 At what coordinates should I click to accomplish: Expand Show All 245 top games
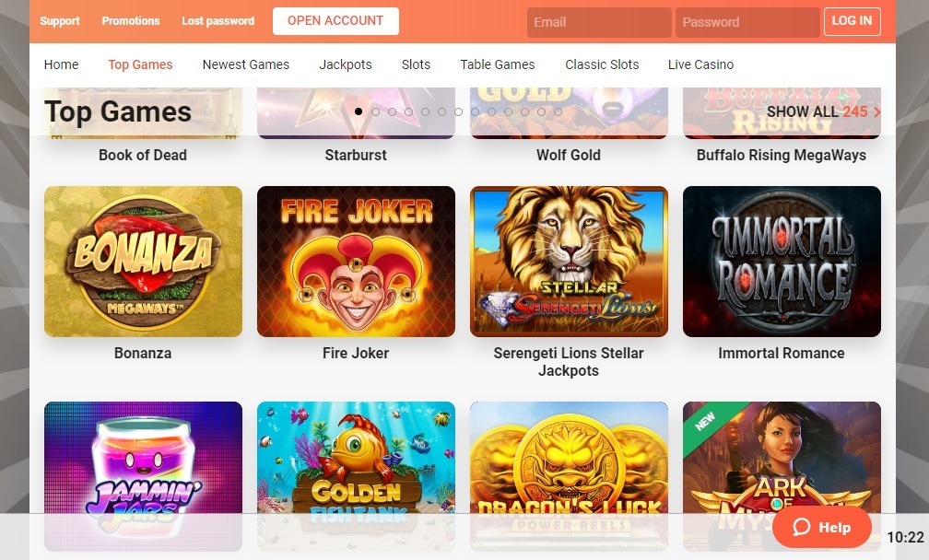pos(823,111)
